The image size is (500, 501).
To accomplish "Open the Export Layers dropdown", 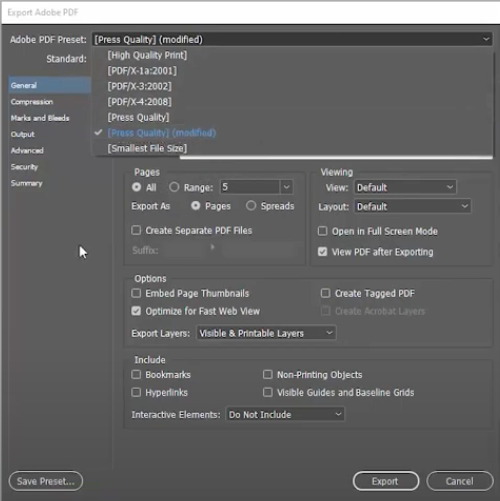I will click(266, 333).
